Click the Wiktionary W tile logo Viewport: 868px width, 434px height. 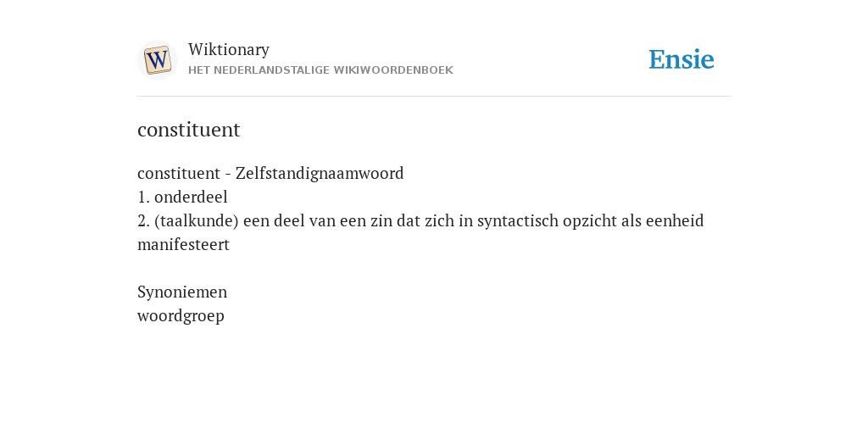coord(157,60)
